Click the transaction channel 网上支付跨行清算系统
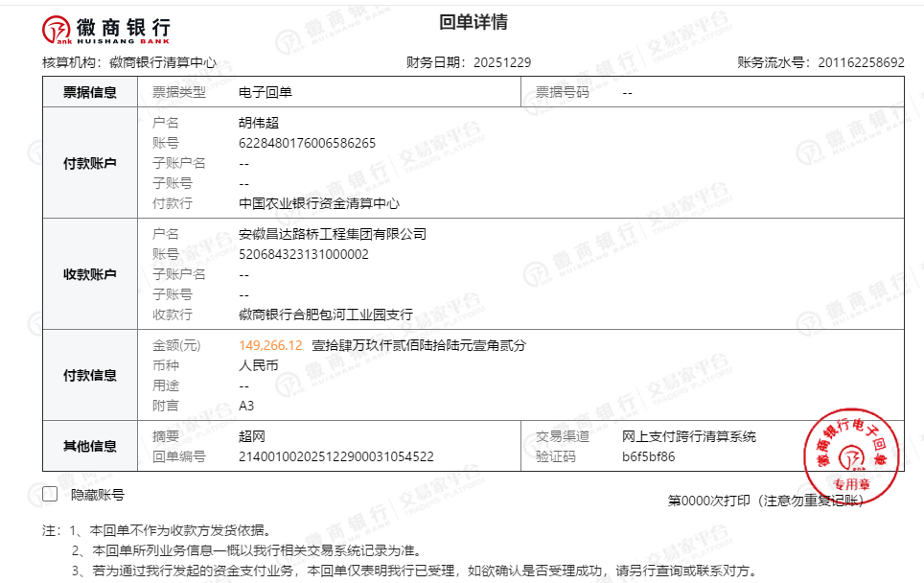Screen dimensions: 924x583 688,436
